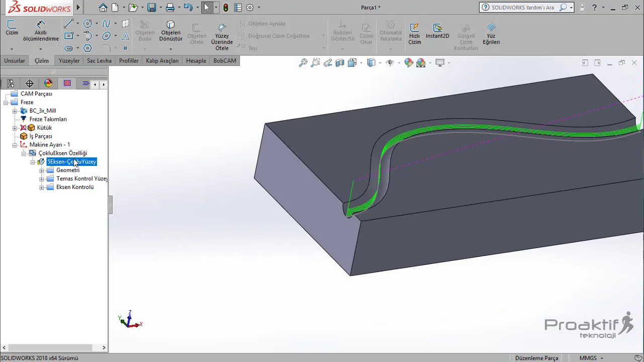This screenshot has width=644, height=362.
Task: Click the tree panel horizontal scrollbar
Action: [x=49, y=347]
